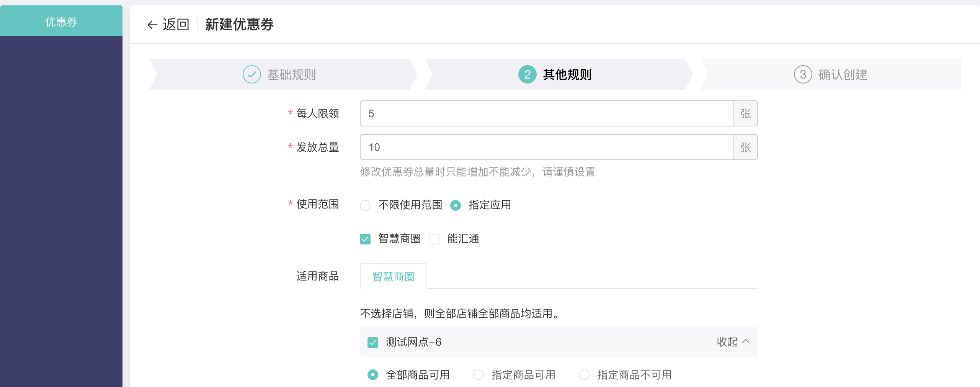Viewport: 980px width, 387px height.
Task: Click the 每人限领 field label
Action: point(318,113)
